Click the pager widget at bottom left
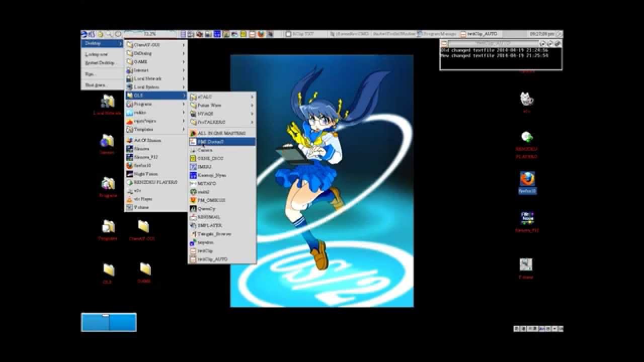 [109, 322]
